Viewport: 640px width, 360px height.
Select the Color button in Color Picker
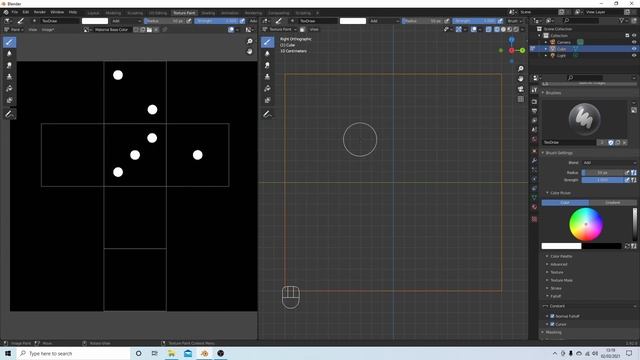565,203
